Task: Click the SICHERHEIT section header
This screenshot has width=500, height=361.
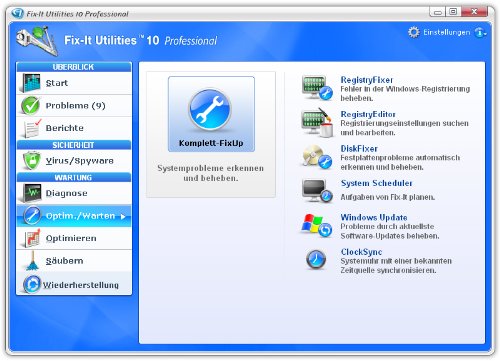Action: (74, 145)
